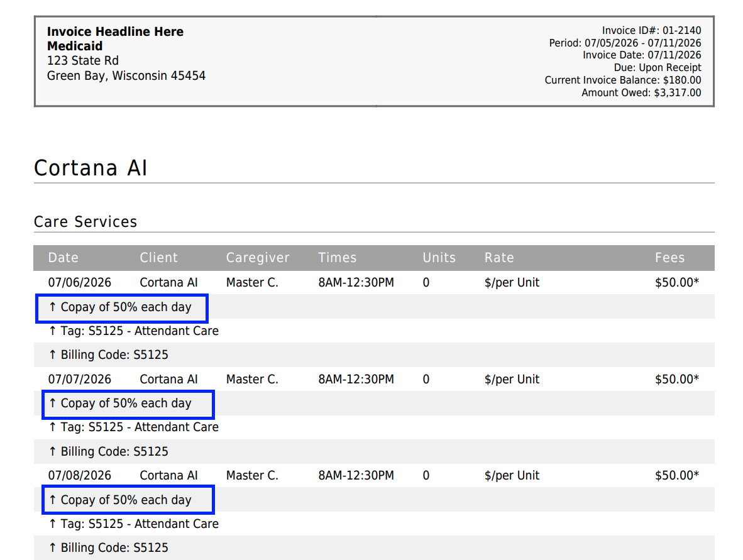Click the Care Services section heading
The width and height of the screenshot is (743, 560).
tap(85, 222)
